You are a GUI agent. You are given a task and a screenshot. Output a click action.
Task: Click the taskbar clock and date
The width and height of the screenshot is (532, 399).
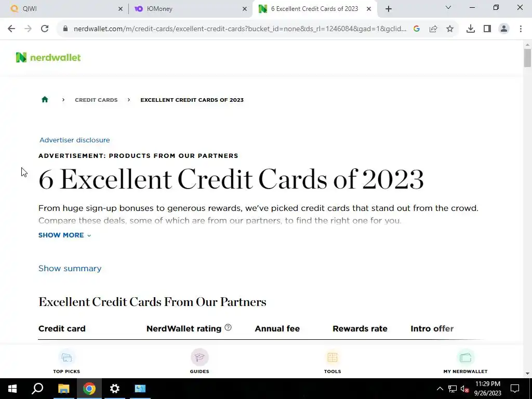[487, 389]
